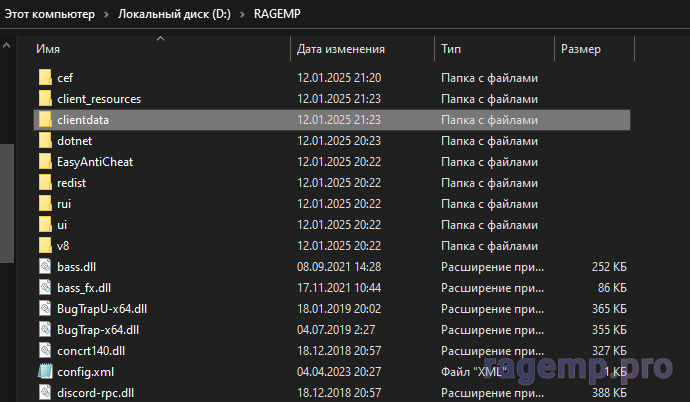The image size is (690, 402).
Task: Click the ui folder icon
Action: click(x=45, y=225)
